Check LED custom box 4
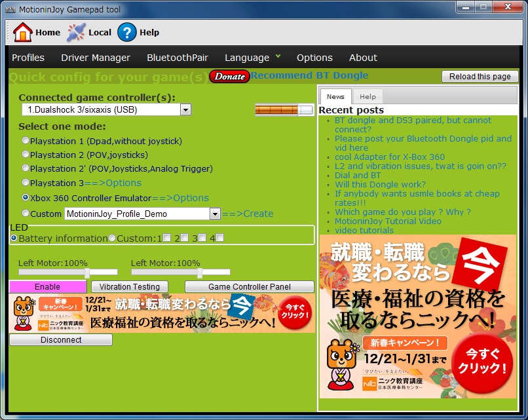Viewport: 528px width, 420px height. (x=220, y=238)
